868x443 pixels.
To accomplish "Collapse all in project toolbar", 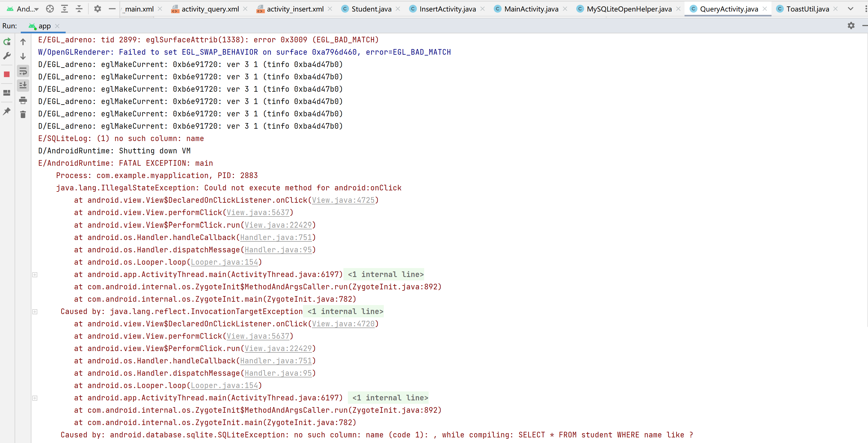I will point(79,9).
